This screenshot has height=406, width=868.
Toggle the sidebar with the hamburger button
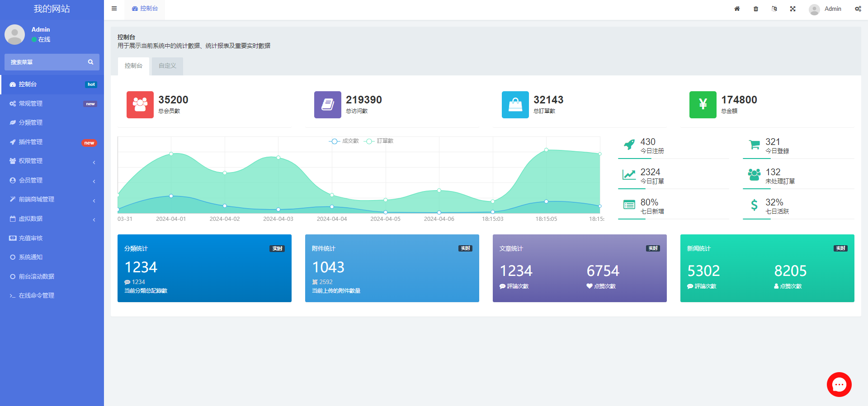[x=114, y=9]
